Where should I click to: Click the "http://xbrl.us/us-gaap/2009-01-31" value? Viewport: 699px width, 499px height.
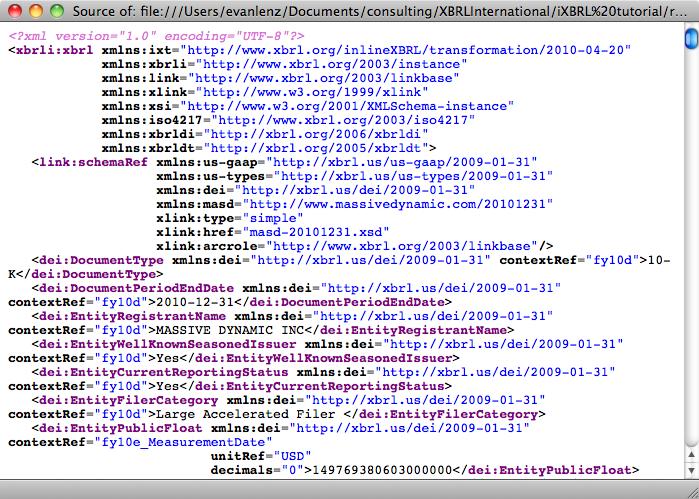401,162
